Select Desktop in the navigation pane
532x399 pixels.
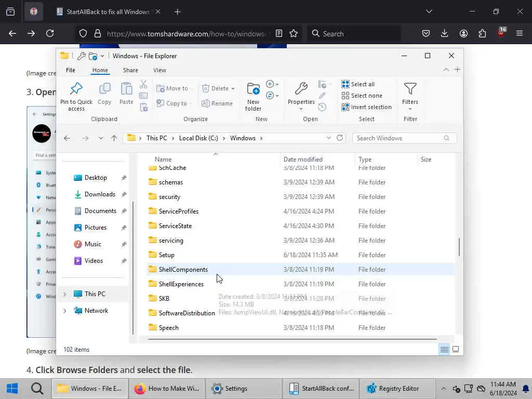click(95, 178)
